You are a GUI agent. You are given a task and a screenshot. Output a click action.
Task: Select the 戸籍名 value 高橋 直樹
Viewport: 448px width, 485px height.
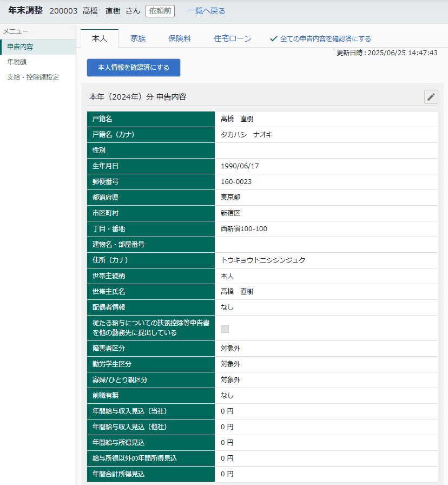tap(237, 119)
